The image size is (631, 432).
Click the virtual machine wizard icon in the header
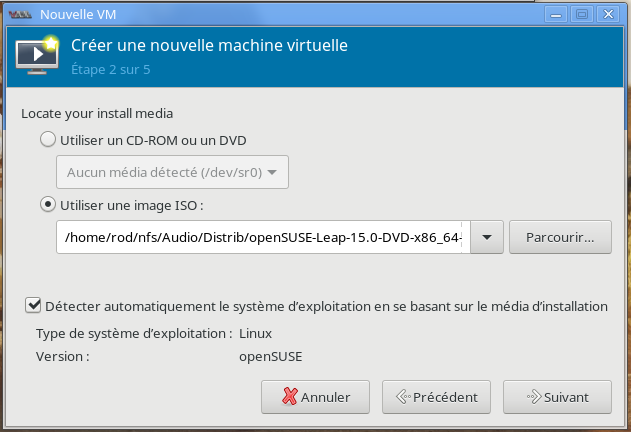tap(38, 57)
